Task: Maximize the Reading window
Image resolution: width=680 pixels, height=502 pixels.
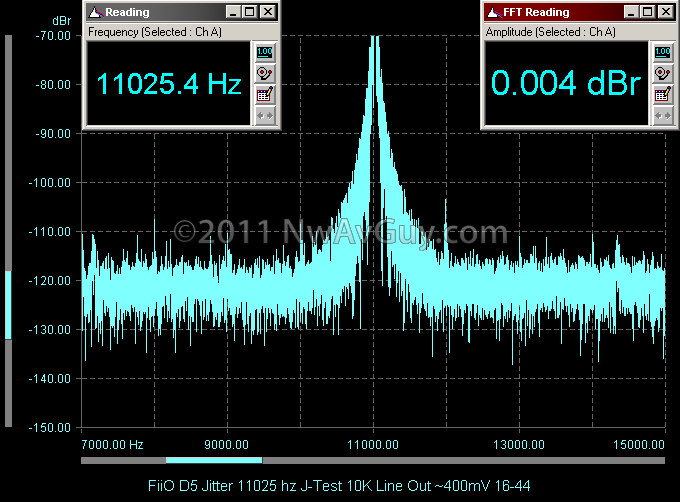Action: 250,12
